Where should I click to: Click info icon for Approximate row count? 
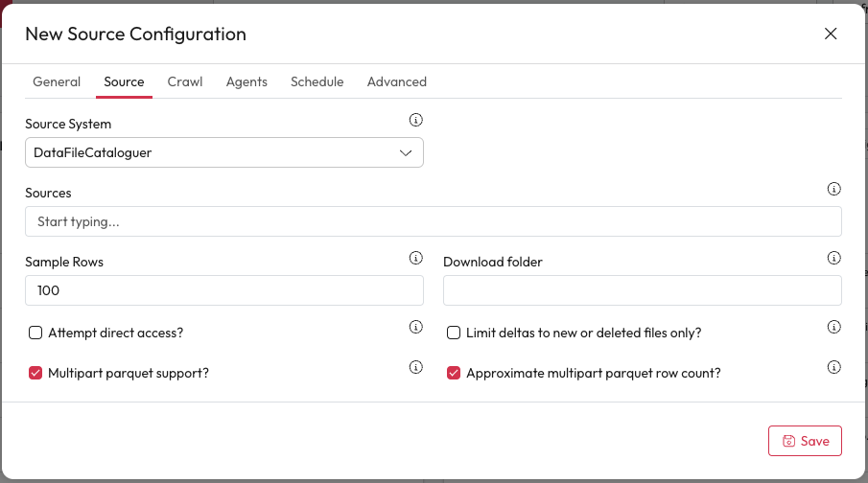click(833, 367)
